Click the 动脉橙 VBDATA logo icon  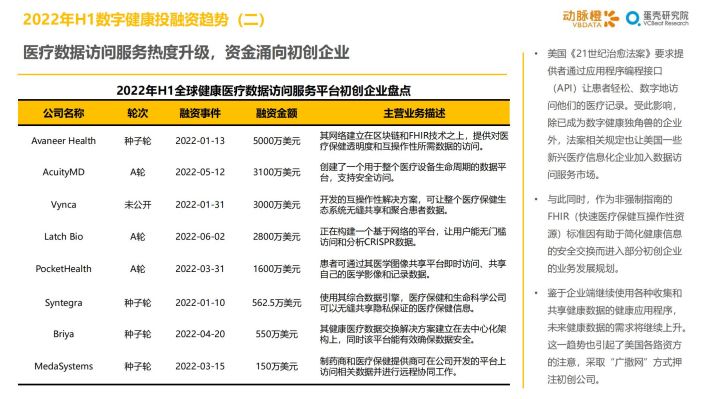coord(590,19)
